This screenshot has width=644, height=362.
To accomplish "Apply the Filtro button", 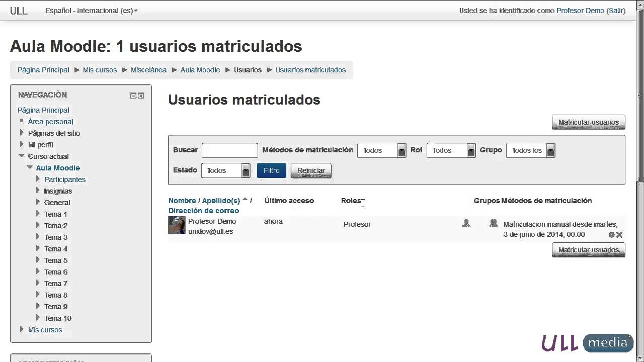I will pyautogui.click(x=272, y=170).
